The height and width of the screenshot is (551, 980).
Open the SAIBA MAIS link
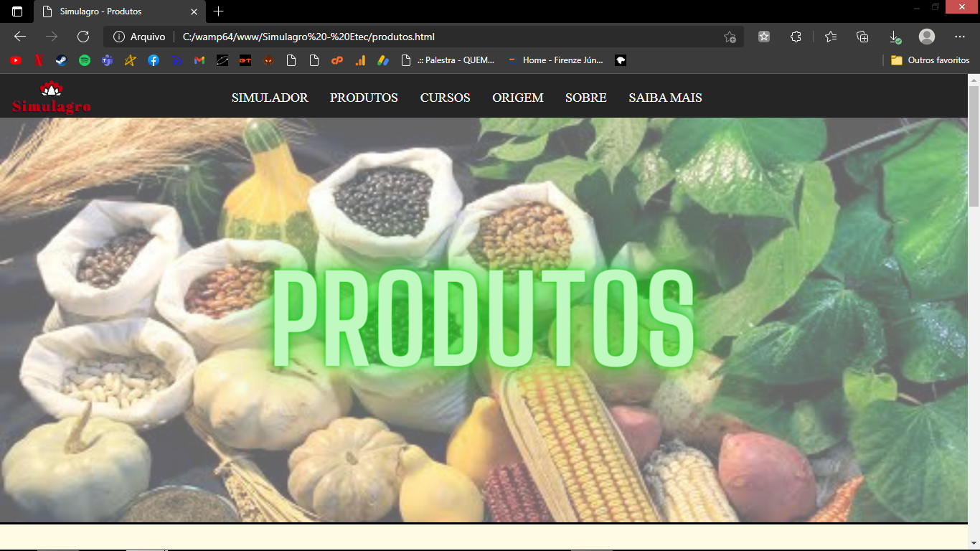pyautogui.click(x=666, y=98)
